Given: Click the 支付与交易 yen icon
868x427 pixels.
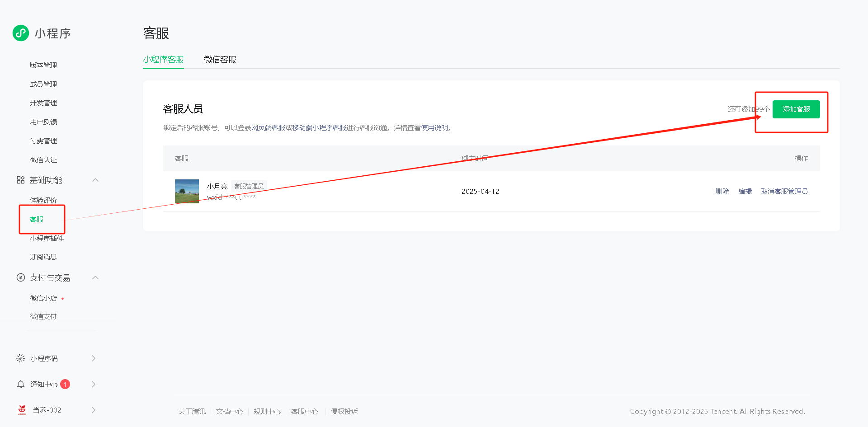Looking at the screenshot, I should point(21,277).
